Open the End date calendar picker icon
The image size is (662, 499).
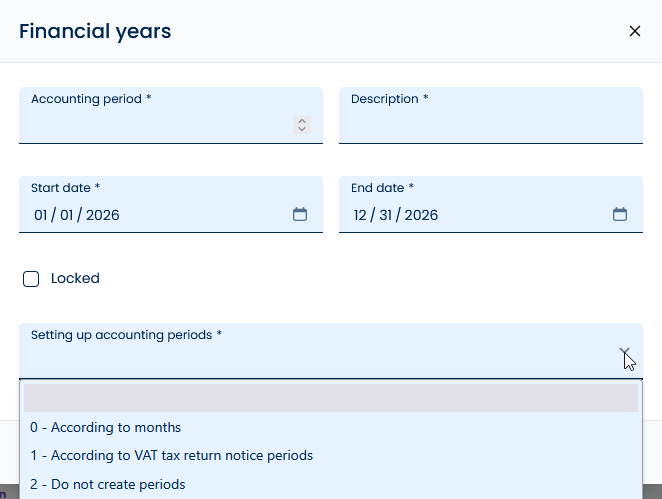tap(620, 214)
